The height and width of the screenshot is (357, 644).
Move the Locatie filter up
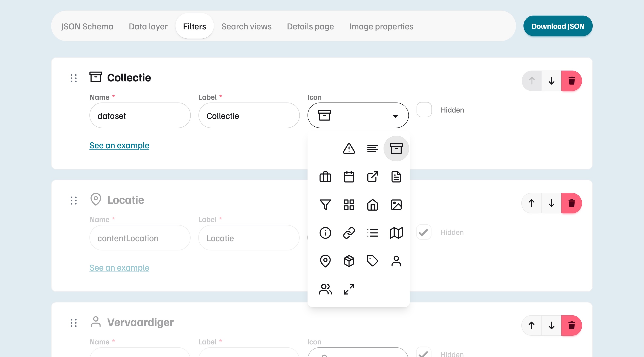coord(532,203)
